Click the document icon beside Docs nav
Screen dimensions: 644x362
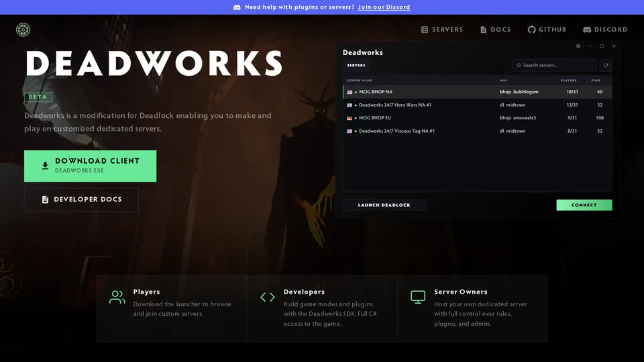coord(484,29)
